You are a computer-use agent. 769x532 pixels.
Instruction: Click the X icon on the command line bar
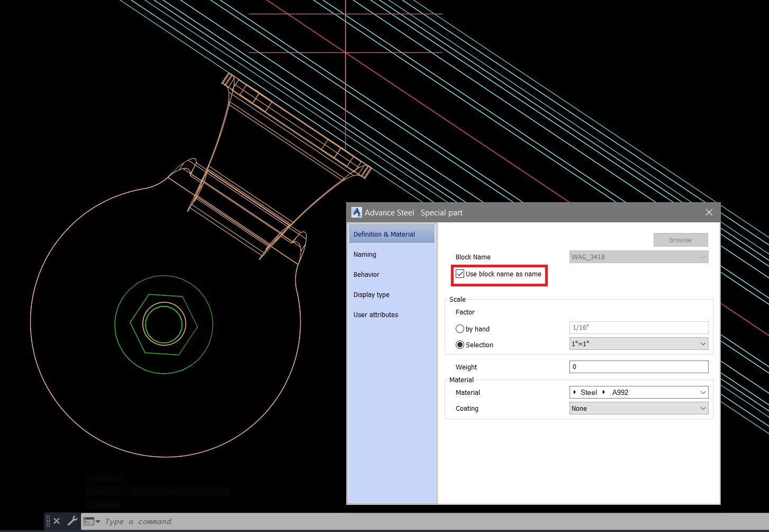pyautogui.click(x=57, y=520)
